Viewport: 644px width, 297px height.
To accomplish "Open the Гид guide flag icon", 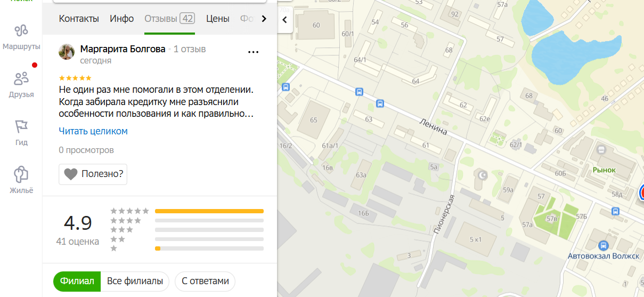I will pos(21,126).
